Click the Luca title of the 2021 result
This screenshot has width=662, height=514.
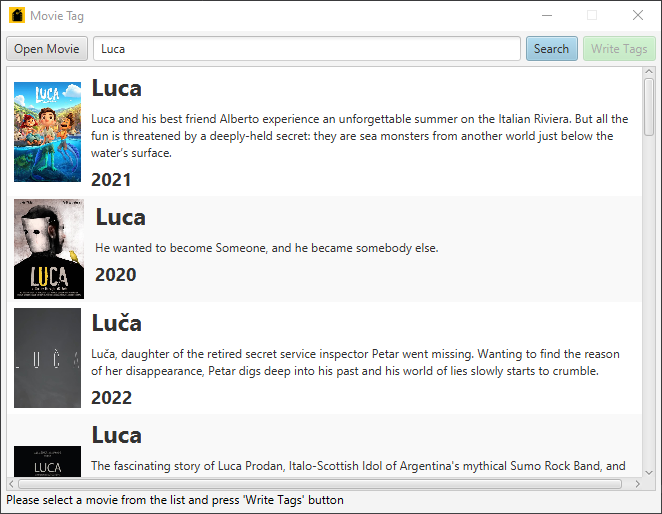[117, 88]
